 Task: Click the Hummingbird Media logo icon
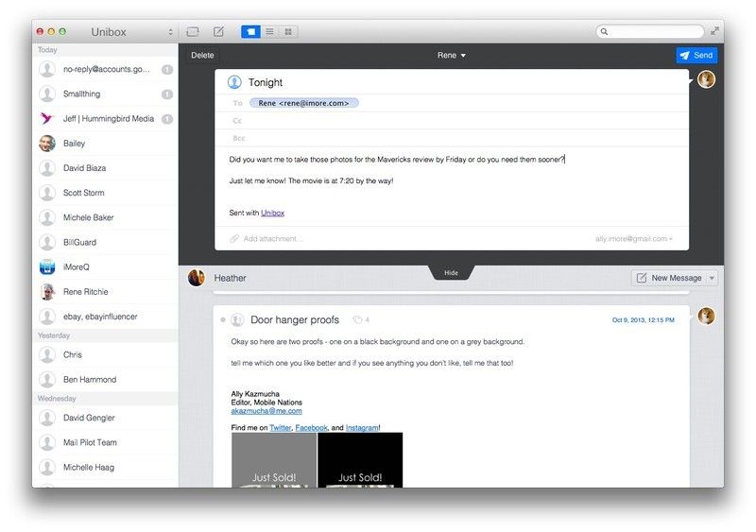(47, 119)
